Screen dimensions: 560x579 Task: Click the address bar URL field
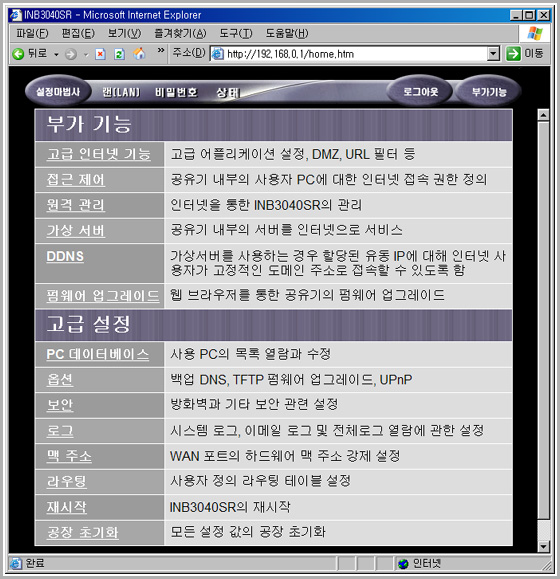pyautogui.click(x=356, y=54)
